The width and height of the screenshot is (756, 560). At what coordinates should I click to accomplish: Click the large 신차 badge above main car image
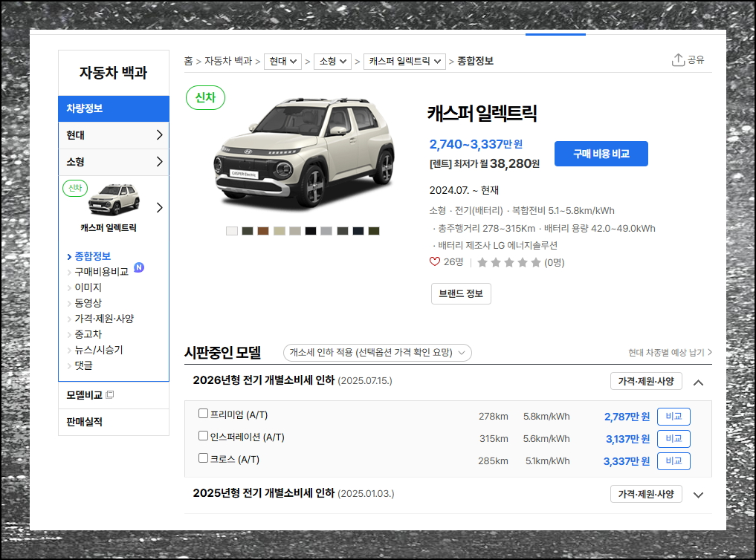click(205, 97)
